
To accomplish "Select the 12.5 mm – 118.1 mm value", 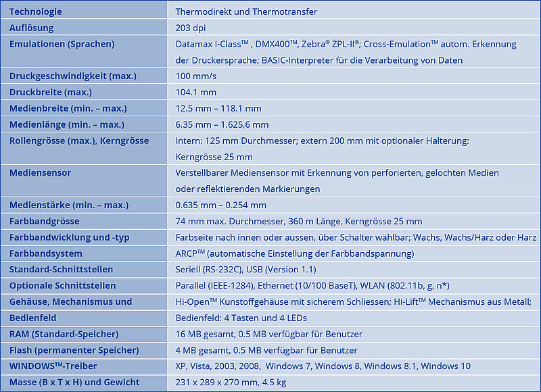I will [x=218, y=108].
